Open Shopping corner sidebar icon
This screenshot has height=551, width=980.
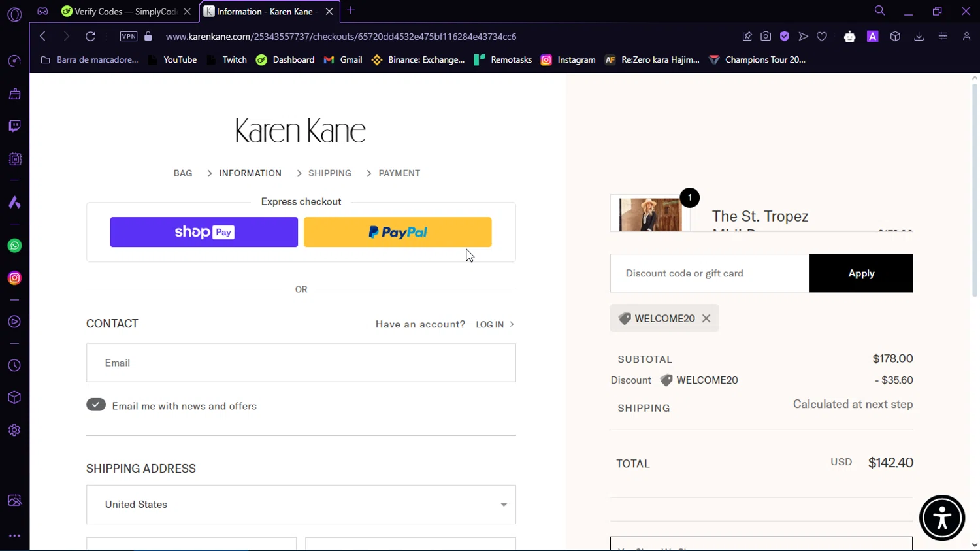tap(14, 94)
